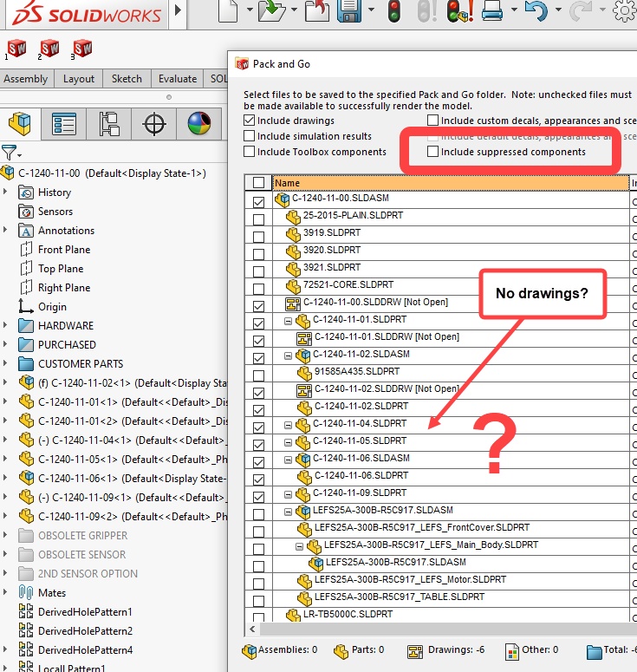Open the SolidWorks logo menu flyout arrow
This screenshot has height=672, width=637.
coord(178,10)
